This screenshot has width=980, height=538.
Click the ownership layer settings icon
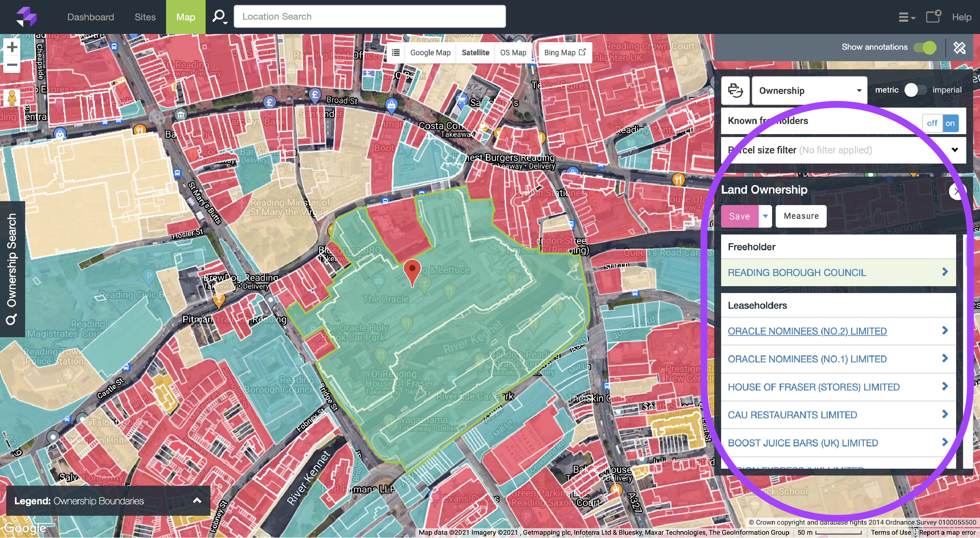735,91
